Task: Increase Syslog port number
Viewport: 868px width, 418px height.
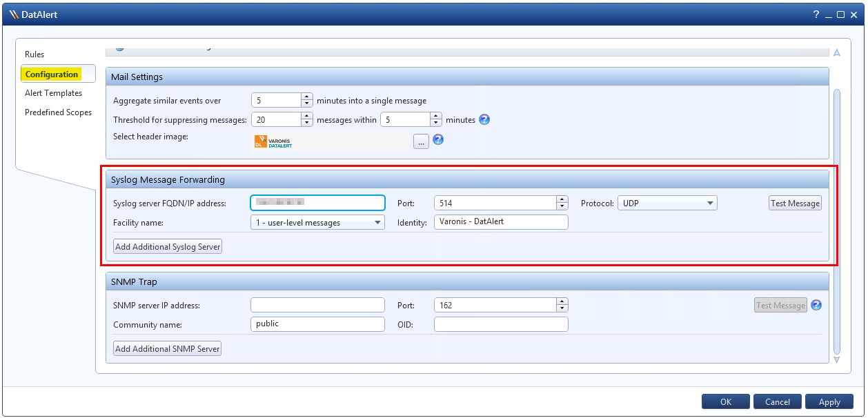Action: [x=562, y=199]
